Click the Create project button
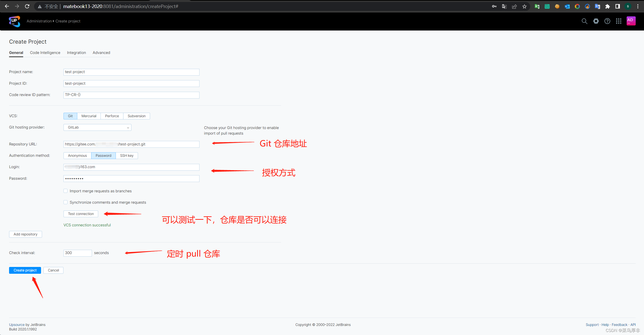The image size is (644, 335). coord(25,270)
